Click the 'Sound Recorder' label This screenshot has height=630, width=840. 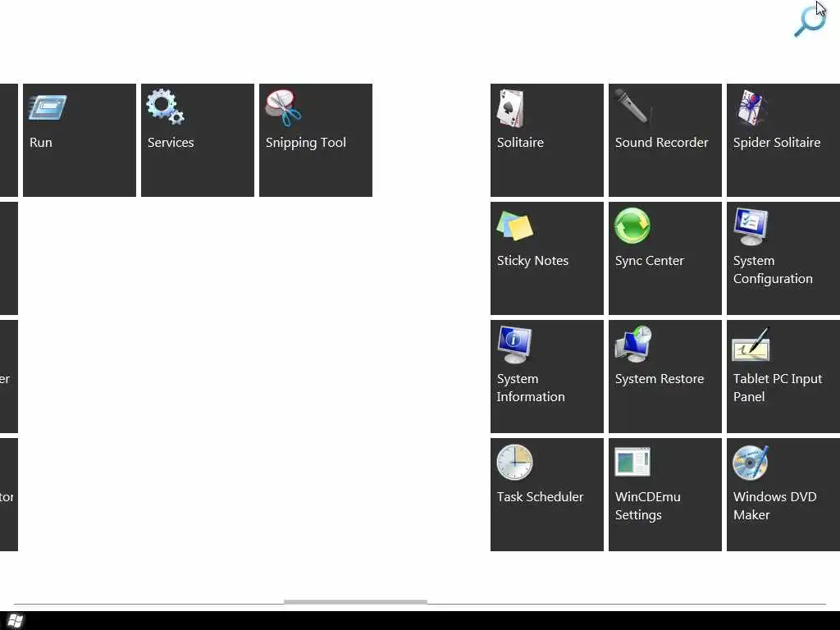tap(662, 143)
